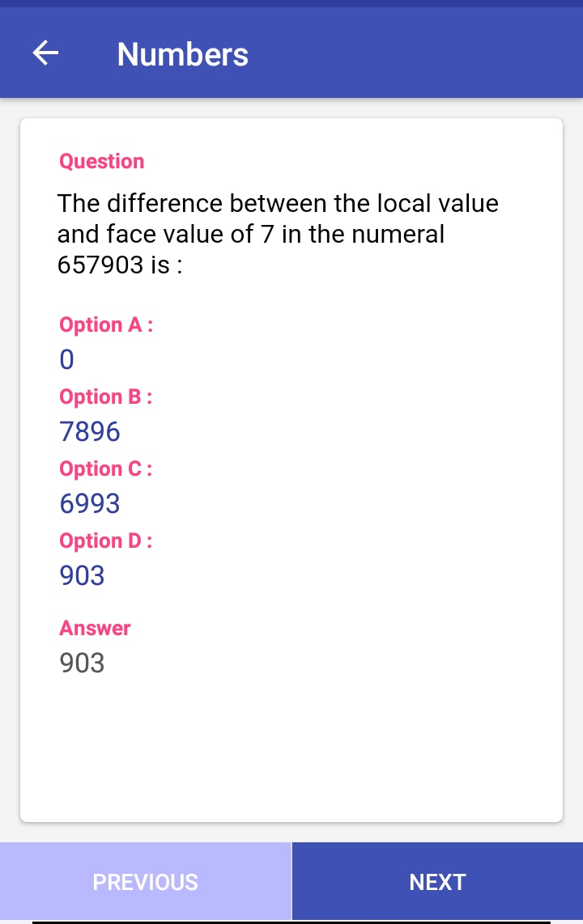Tap the dark status bar at the top
583x924 pixels.
291,3
